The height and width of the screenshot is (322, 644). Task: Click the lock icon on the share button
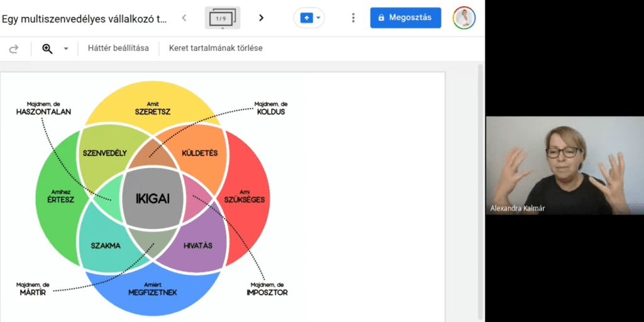[381, 18]
